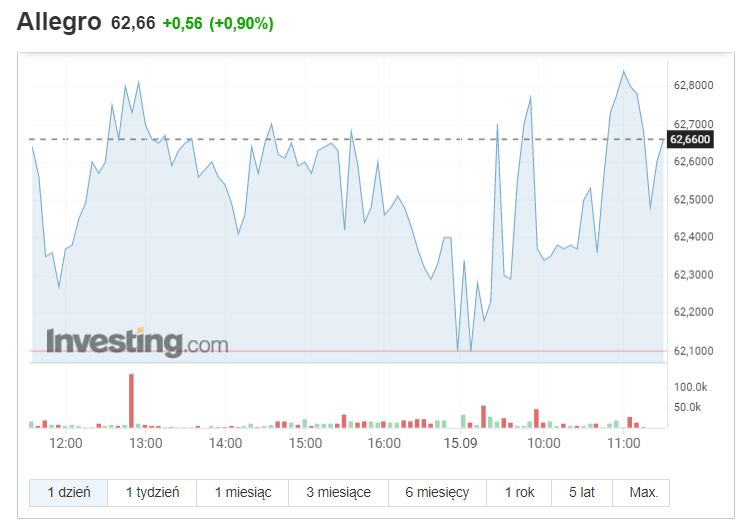Image resolution: width=747 pixels, height=532 pixels.
Task: Switch to the 5 lat range
Action: (x=582, y=492)
